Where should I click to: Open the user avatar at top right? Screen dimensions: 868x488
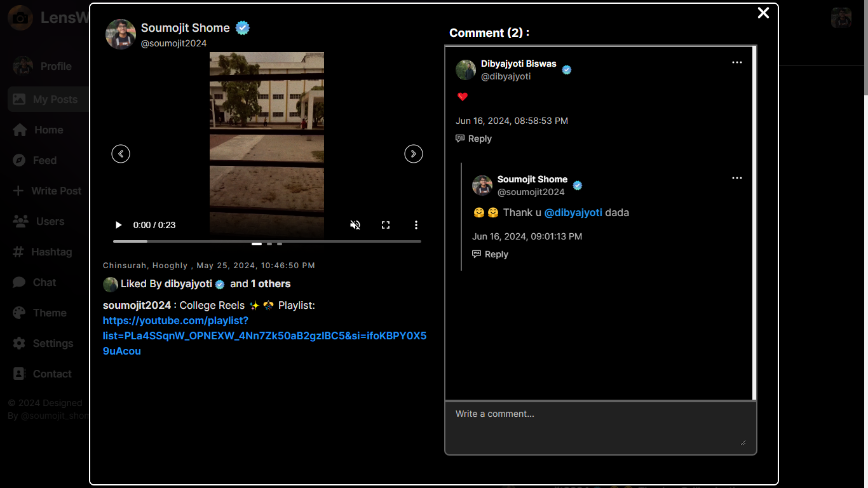(x=841, y=18)
